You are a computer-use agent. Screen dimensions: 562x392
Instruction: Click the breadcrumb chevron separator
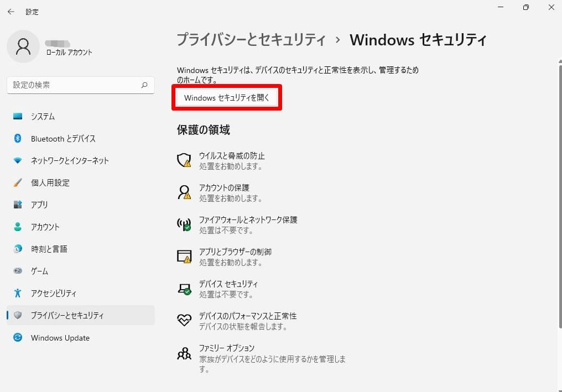click(337, 40)
